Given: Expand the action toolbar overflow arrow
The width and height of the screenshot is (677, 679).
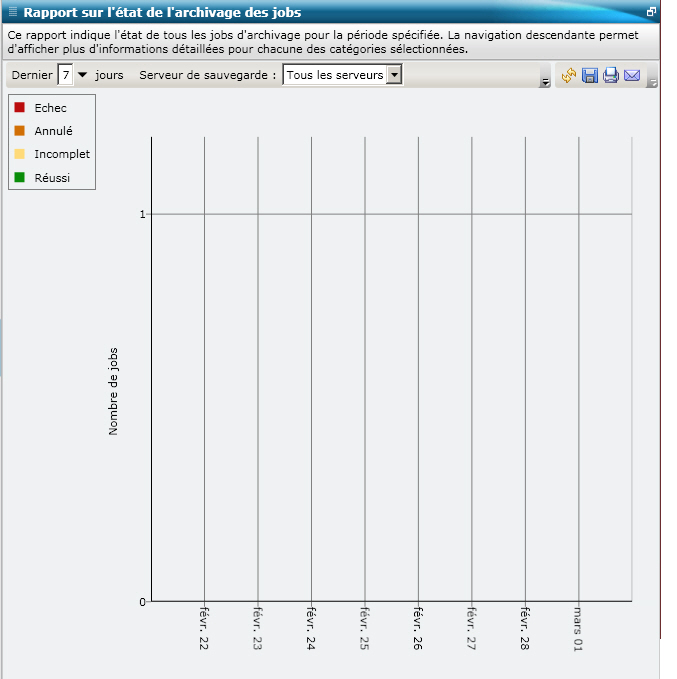Looking at the screenshot, I should pos(653,82).
